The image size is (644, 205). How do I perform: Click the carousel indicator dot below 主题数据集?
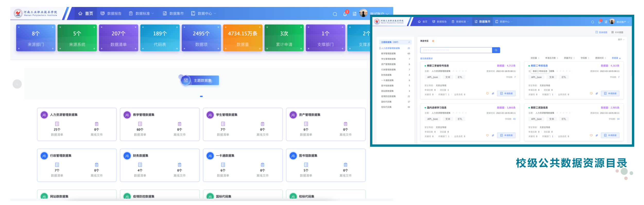(201, 96)
